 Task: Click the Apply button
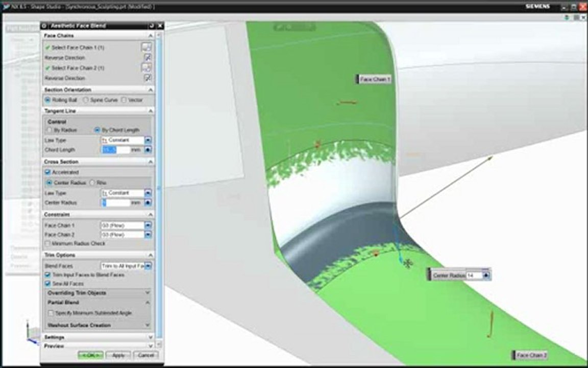(118, 355)
